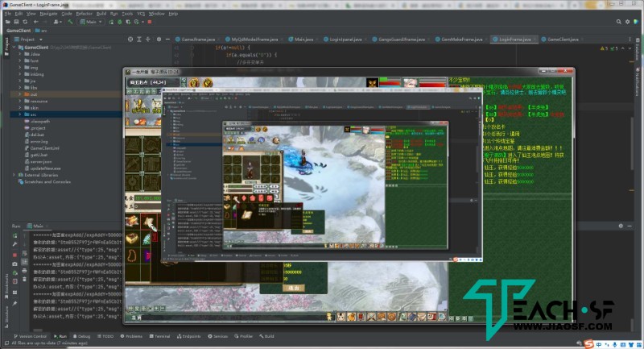Open project folder toolbar icon
Viewport: 644px width, 349px height.
(8, 22)
